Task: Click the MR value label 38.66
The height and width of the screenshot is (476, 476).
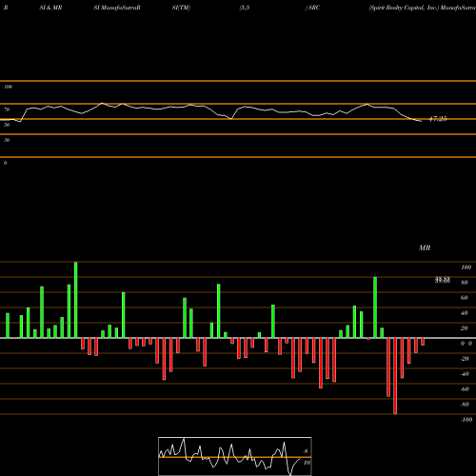Action: [x=443, y=280]
